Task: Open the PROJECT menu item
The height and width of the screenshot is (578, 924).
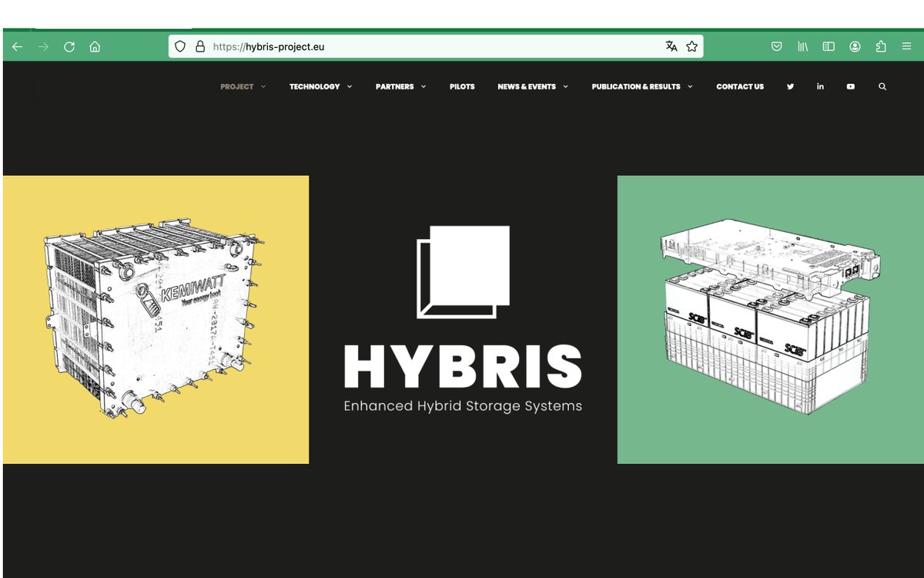Action: pyautogui.click(x=236, y=86)
